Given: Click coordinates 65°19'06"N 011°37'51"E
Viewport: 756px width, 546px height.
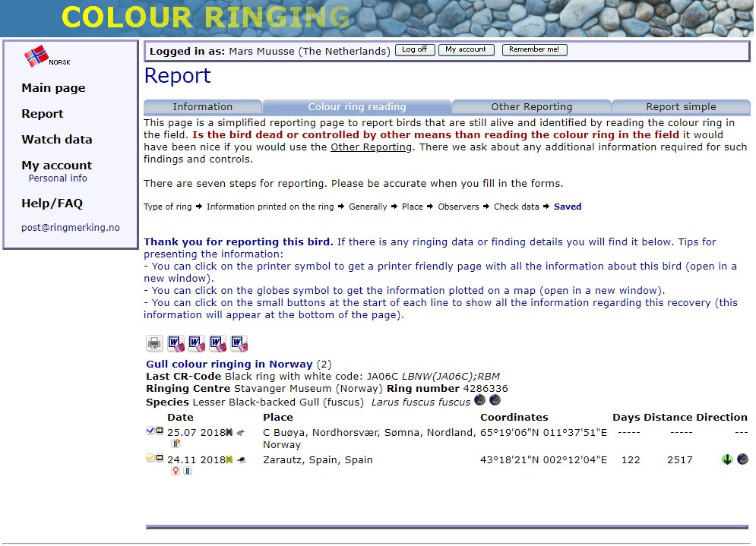Looking at the screenshot, I should 543,432.
